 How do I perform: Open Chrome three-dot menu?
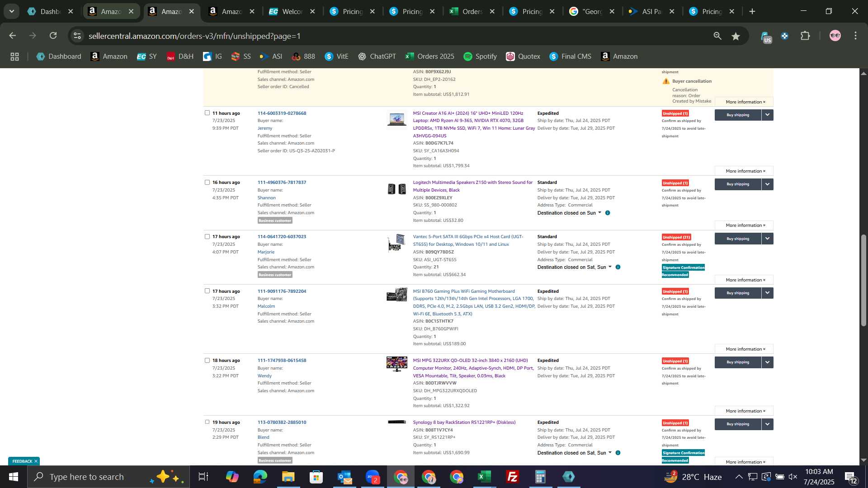[855, 36]
